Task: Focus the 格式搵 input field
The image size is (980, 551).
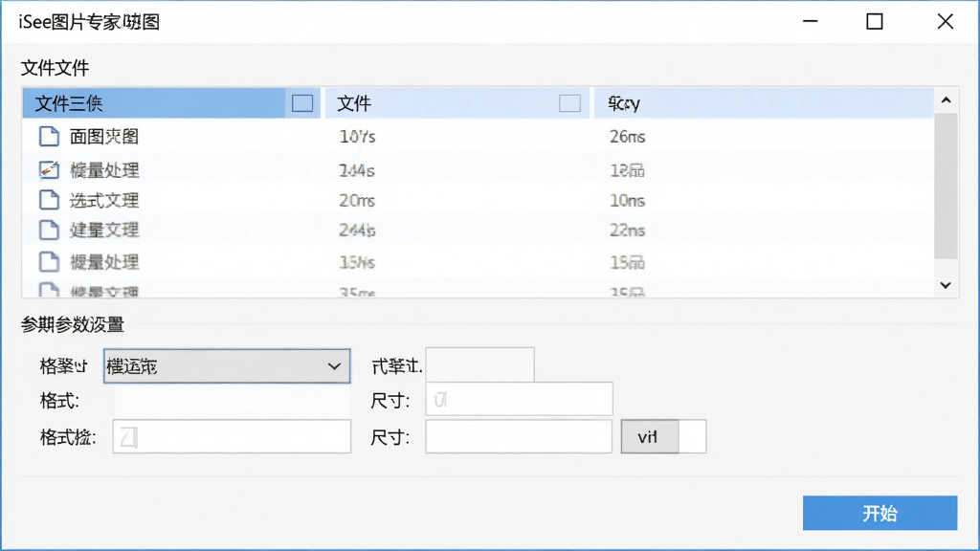Action: pos(232,436)
